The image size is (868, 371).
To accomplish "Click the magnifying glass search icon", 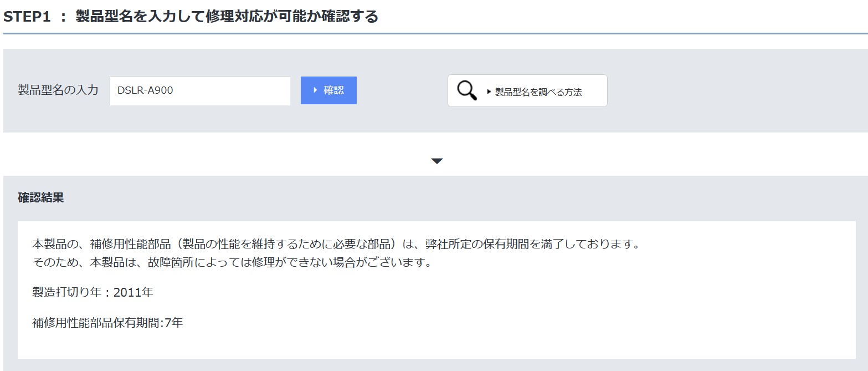I will click(467, 90).
